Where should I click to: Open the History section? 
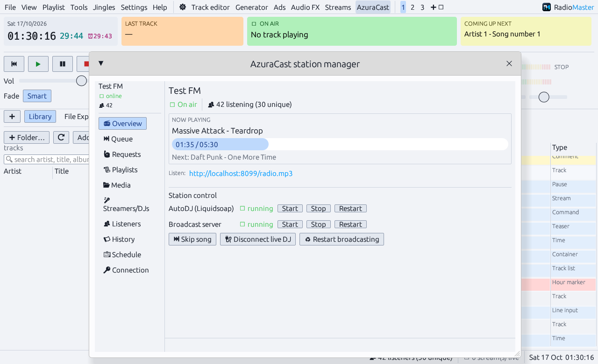tap(119, 239)
